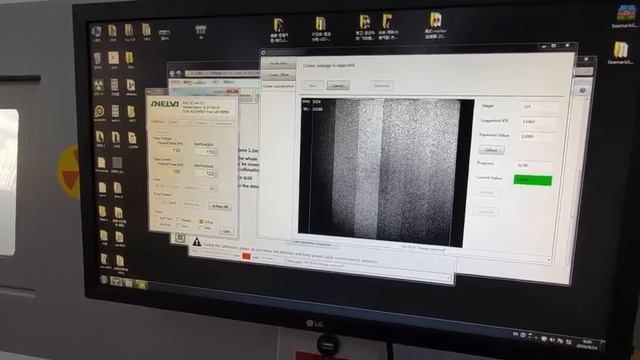Viewport: 640px width, 360px height.
Task: Click the small green-framed icon below ANELVA window
Action: [180, 238]
